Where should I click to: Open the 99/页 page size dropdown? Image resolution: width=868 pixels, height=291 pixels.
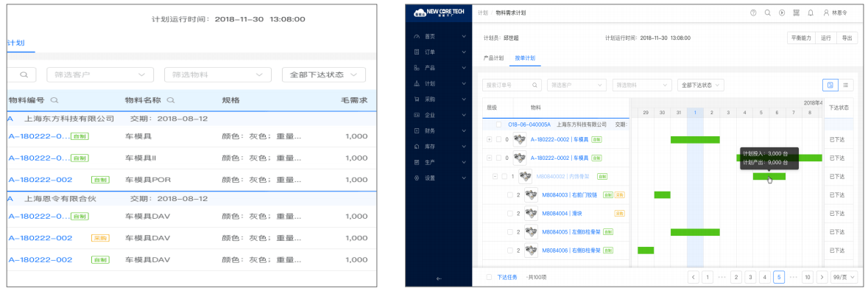click(x=844, y=276)
